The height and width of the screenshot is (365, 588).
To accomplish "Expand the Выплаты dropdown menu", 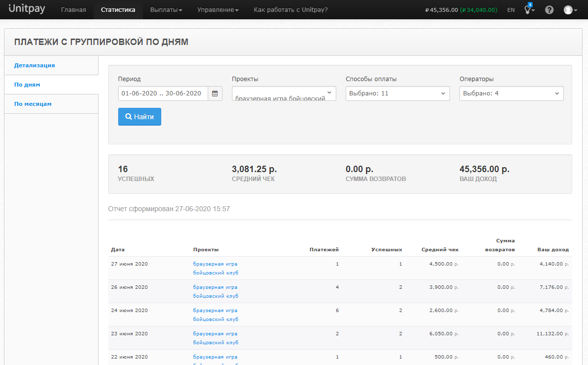I will 166,10.
